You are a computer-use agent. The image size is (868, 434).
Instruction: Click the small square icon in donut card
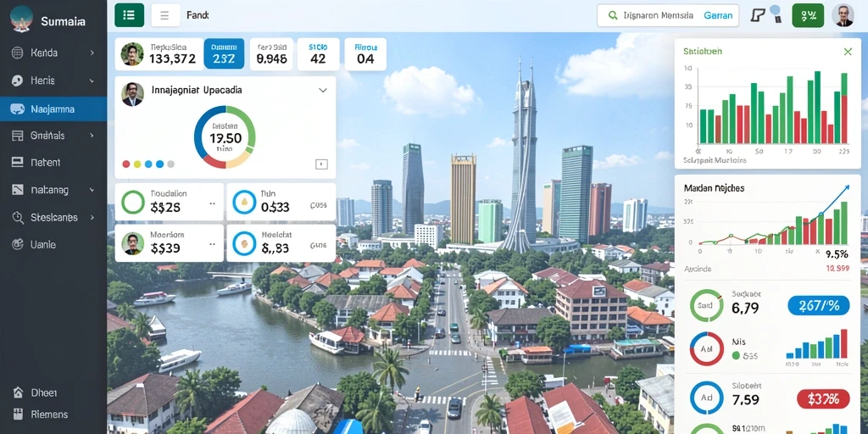pos(321,164)
